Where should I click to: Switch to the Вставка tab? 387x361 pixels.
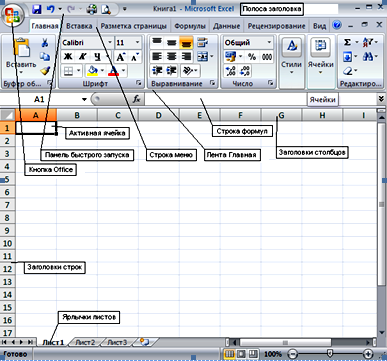(79, 26)
